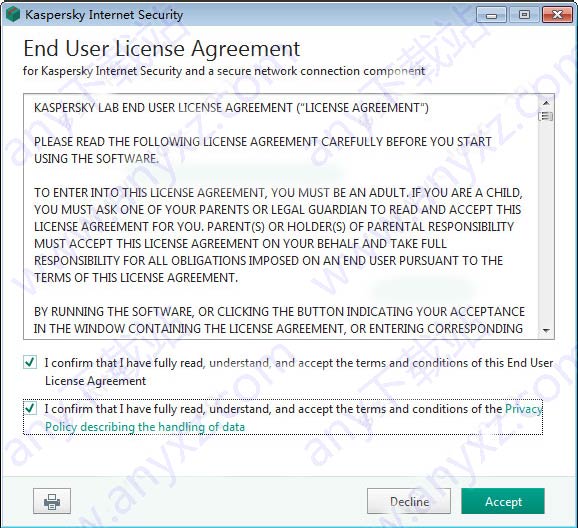This screenshot has width=578, height=528.
Task: Click the Kaspersky shield logo in title bar
Action: [13, 15]
